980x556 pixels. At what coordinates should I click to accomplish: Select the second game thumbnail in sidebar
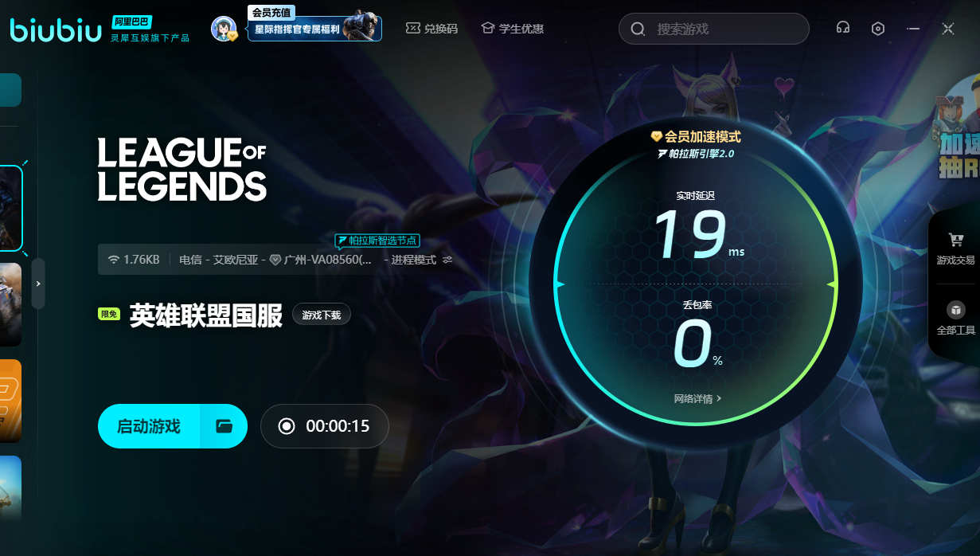point(10,304)
